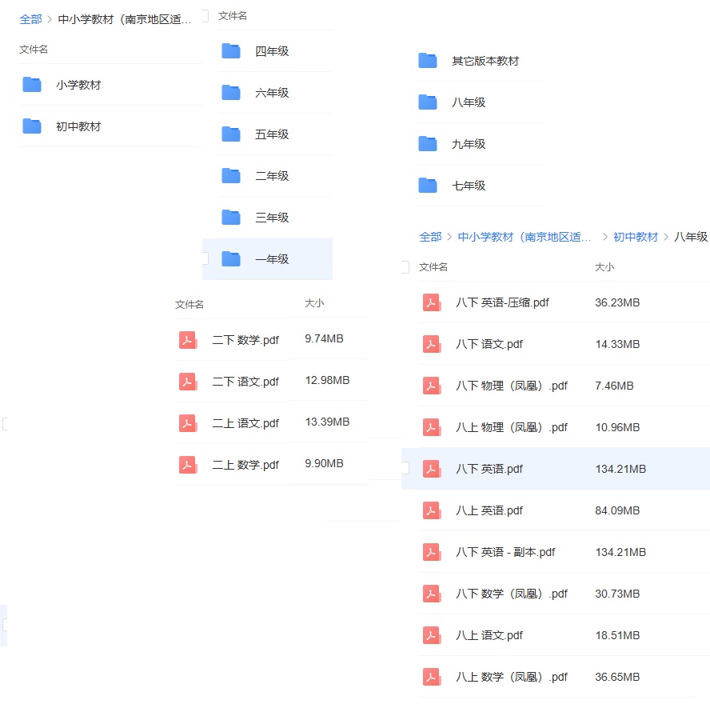This screenshot has width=710, height=728.
Task: Click the PDF icon of 八上 数学（凤凰）.pdf
Action: pyautogui.click(x=432, y=677)
